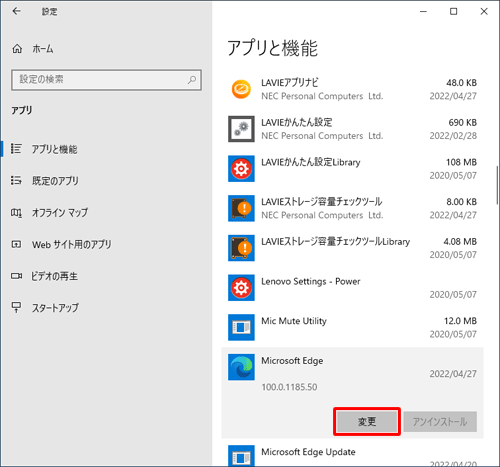Click the アンインストール button
The height and width of the screenshot is (467, 500).
point(440,422)
